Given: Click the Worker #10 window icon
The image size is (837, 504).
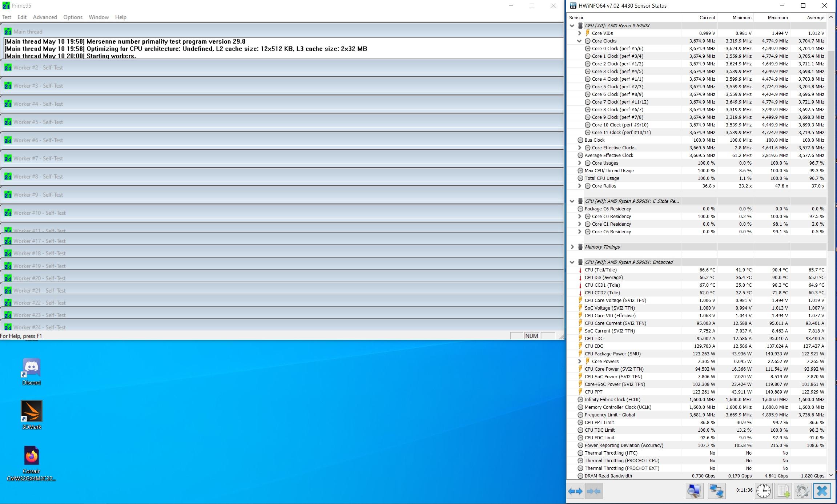Looking at the screenshot, I should tap(8, 213).
